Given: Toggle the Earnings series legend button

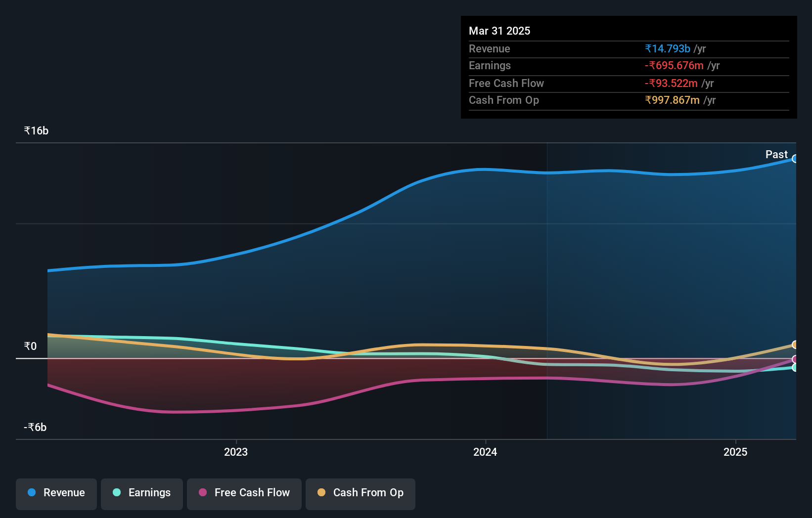Looking at the screenshot, I should (142, 494).
